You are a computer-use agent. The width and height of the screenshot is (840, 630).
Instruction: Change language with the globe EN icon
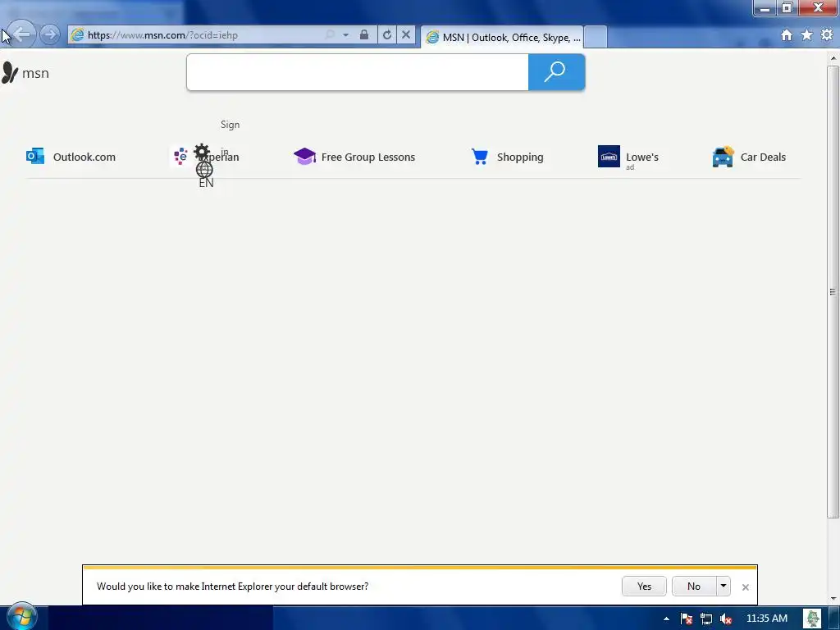[206, 176]
